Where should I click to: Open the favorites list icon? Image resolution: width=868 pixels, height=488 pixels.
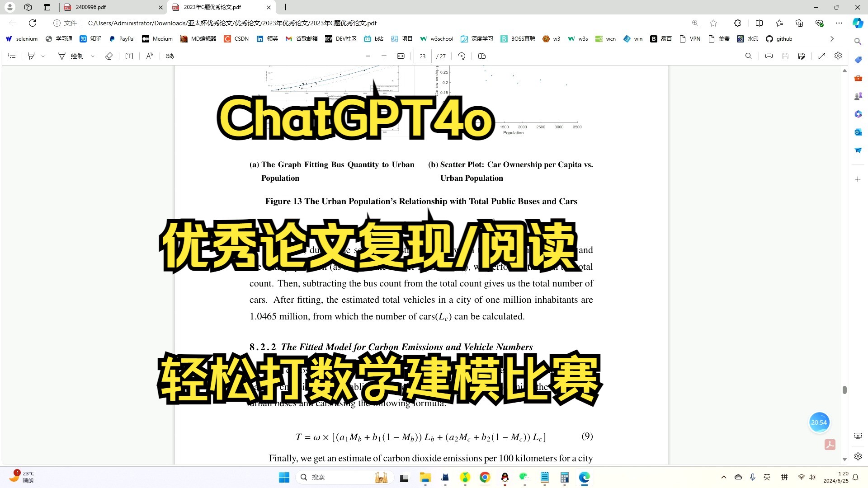pyautogui.click(x=779, y=23)
